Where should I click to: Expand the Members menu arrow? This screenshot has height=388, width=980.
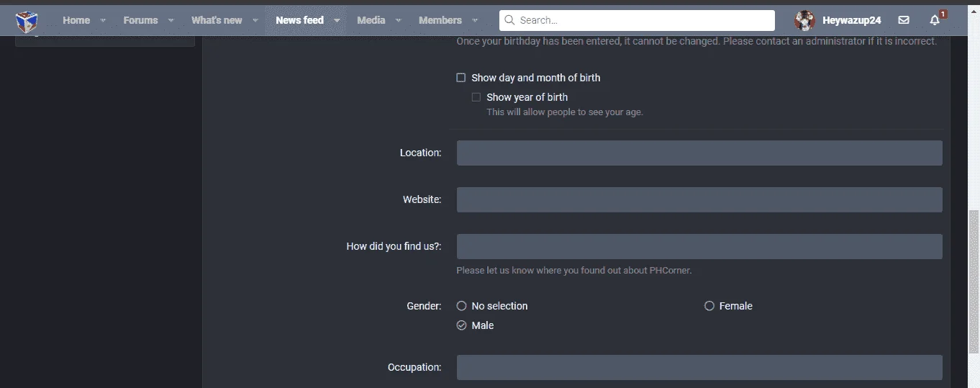(475, 20)
